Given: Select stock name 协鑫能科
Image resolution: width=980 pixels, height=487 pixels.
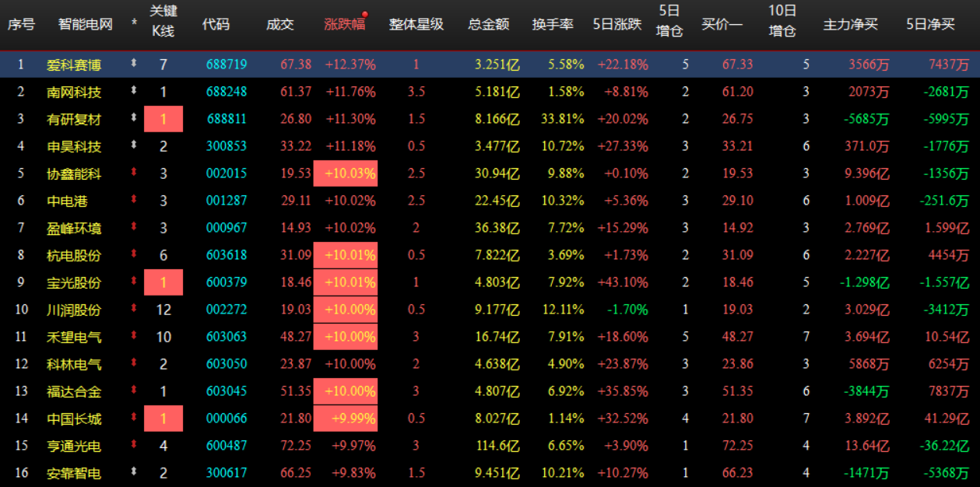Looking at the screenshot, I should pos(74,173).
